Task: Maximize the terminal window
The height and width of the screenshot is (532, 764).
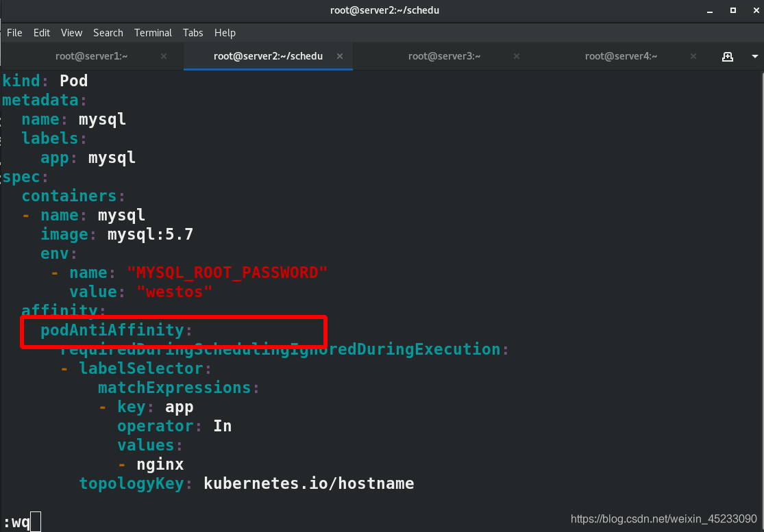Action: coord(732,10)
